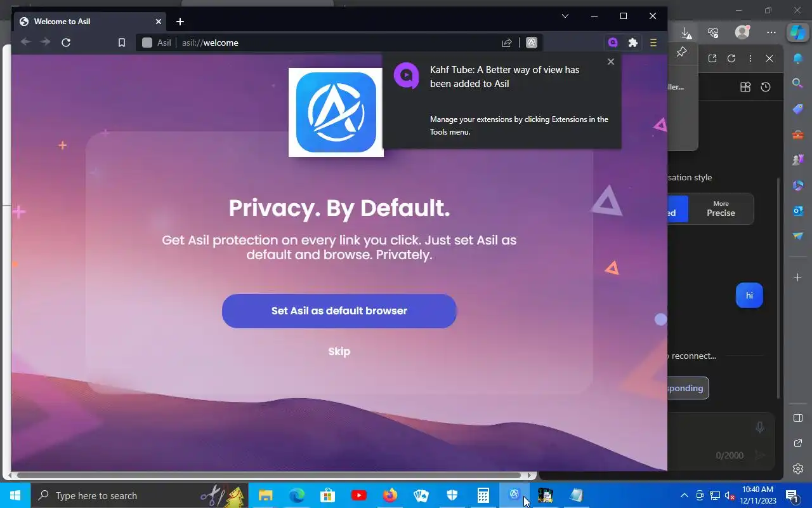Image resolution: width=812 pixels, height=508 pixels.
Task: Open Edge sidebar settings gear
Action: pyautogui.click(x=798, y=469)
